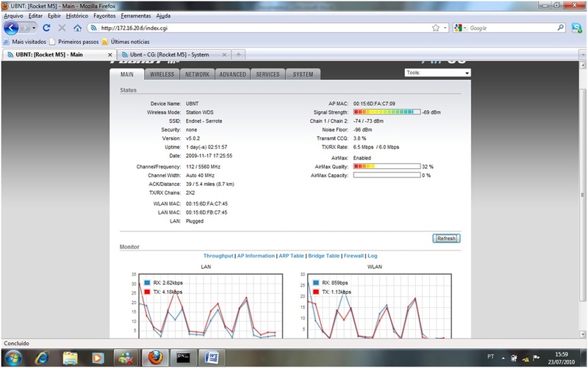
Task: Go to the Firefox home icon
Action: [x=77, y=28]
